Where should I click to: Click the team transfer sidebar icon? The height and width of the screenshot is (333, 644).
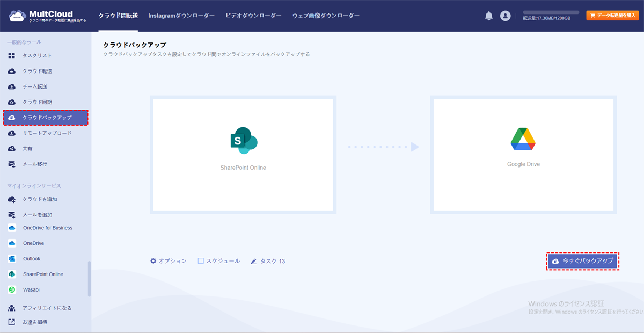coord(12,86)
